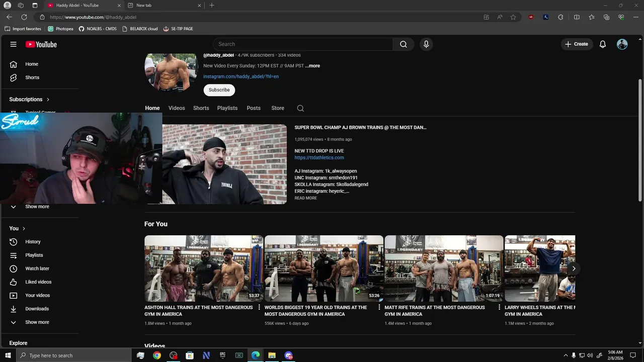Click the Create button

577,44
